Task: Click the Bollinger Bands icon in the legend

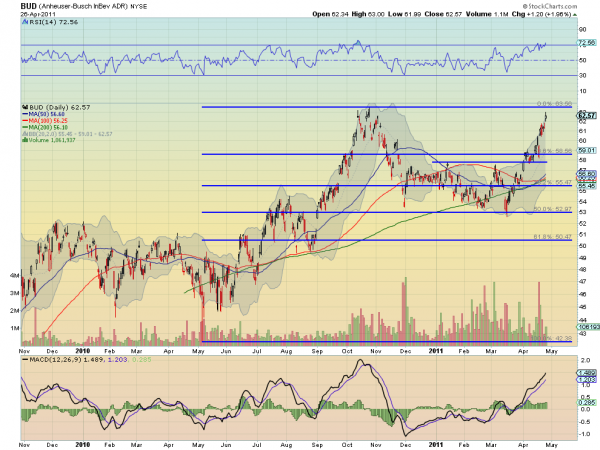Action: [x=25, y=134]
